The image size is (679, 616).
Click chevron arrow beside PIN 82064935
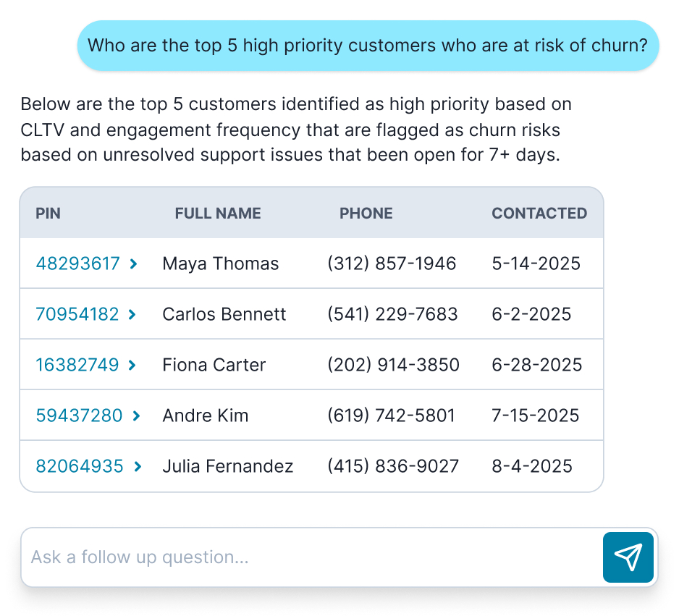point(138,466)
